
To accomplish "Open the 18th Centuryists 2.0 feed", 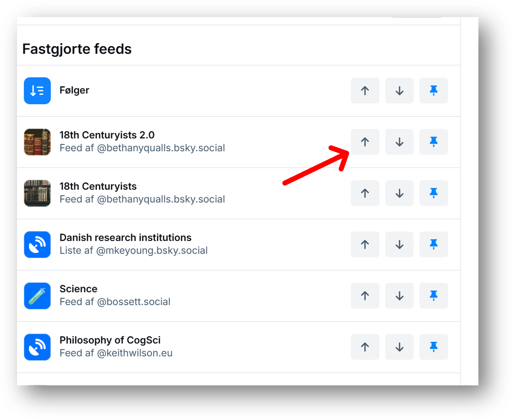I will [x=107, y=135].
